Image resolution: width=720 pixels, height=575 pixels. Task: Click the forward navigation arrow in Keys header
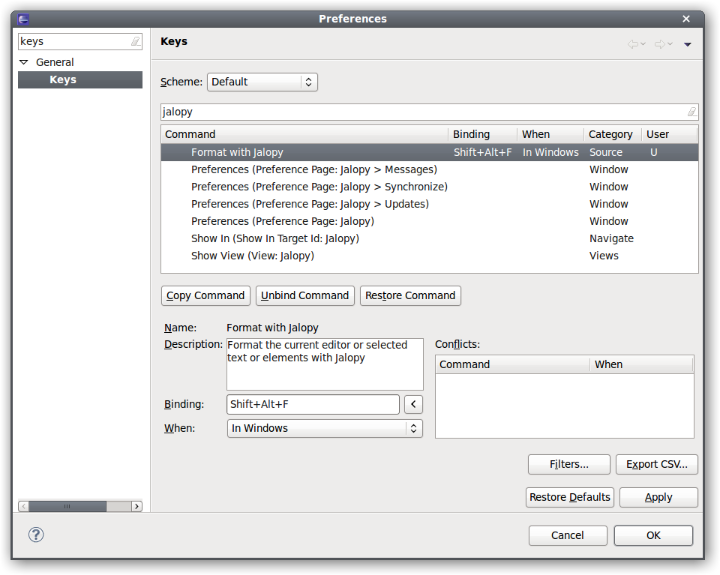pos(660,44)
